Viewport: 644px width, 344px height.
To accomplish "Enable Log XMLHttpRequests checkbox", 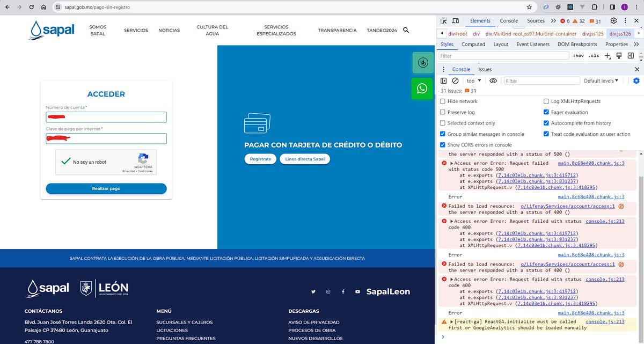I will tap(546, 101).
